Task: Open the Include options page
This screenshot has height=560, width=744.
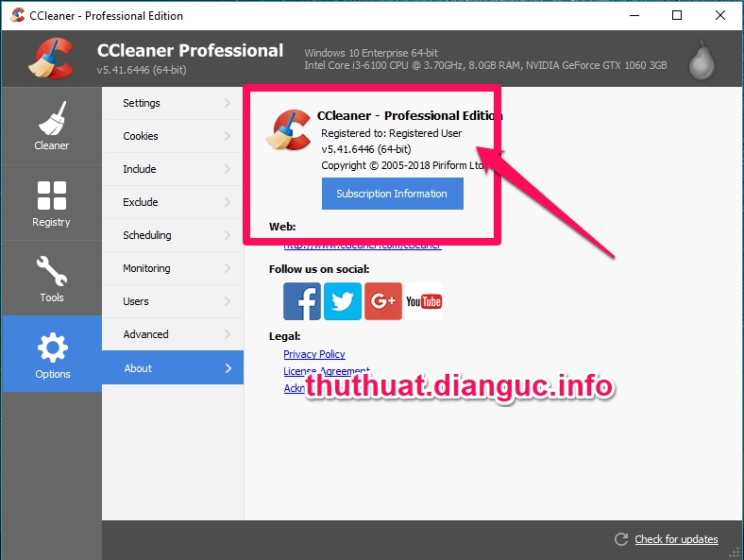Action: pos(173,169)
